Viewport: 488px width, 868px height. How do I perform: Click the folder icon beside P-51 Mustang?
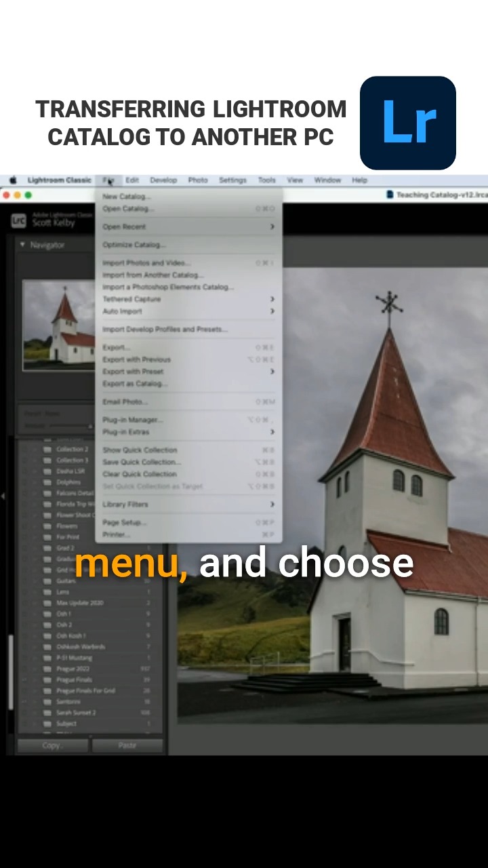tap(47, 658)
